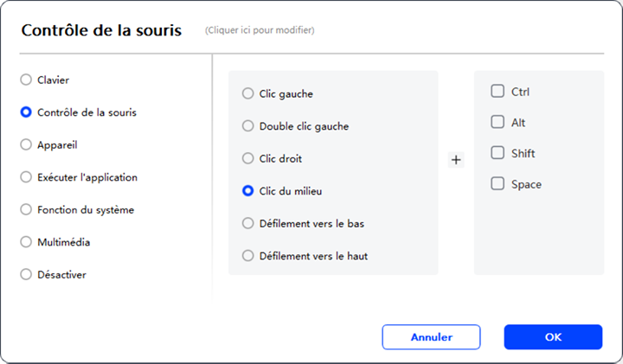Select Double clic gauche action

(248, 126)
